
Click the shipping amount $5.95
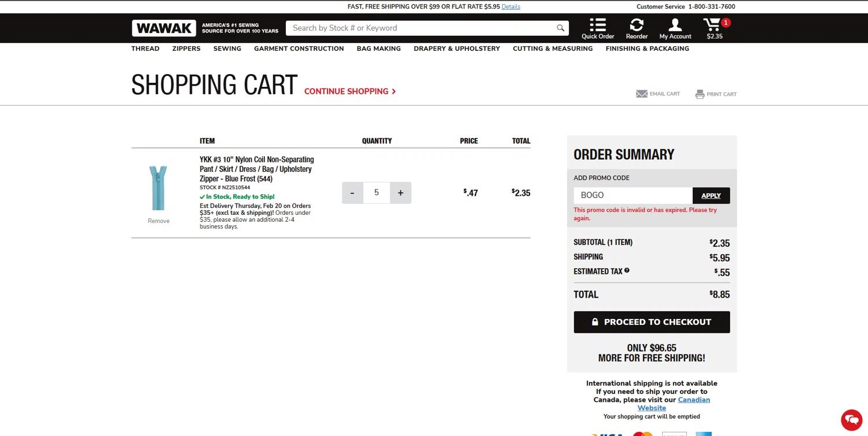(720, 257)
